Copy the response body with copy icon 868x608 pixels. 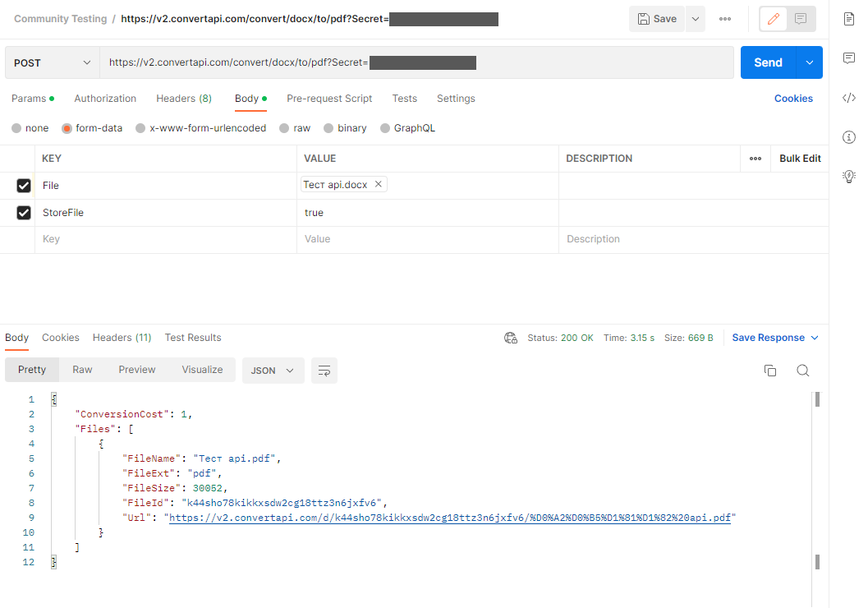click(x=770, y=371)
